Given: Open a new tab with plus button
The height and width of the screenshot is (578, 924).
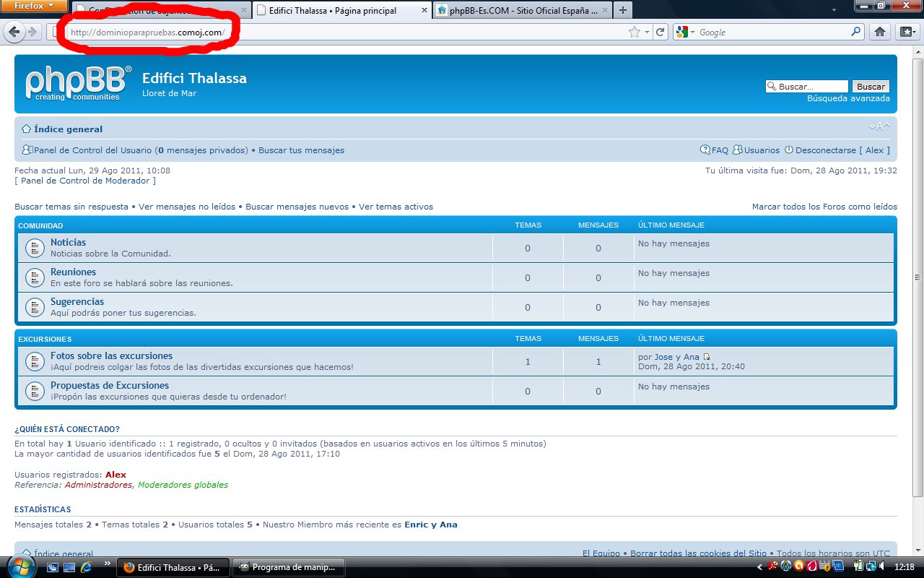Looking at the screenshot, I should point(622,10).
